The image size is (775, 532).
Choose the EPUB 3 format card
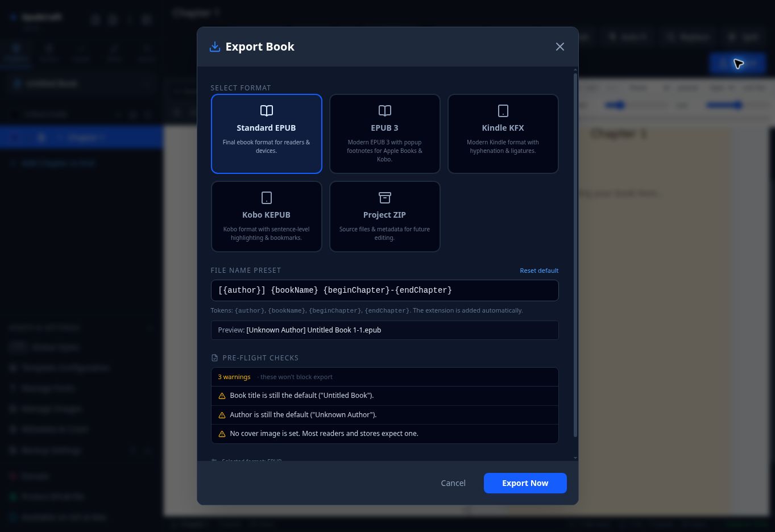tap(385, 134)
